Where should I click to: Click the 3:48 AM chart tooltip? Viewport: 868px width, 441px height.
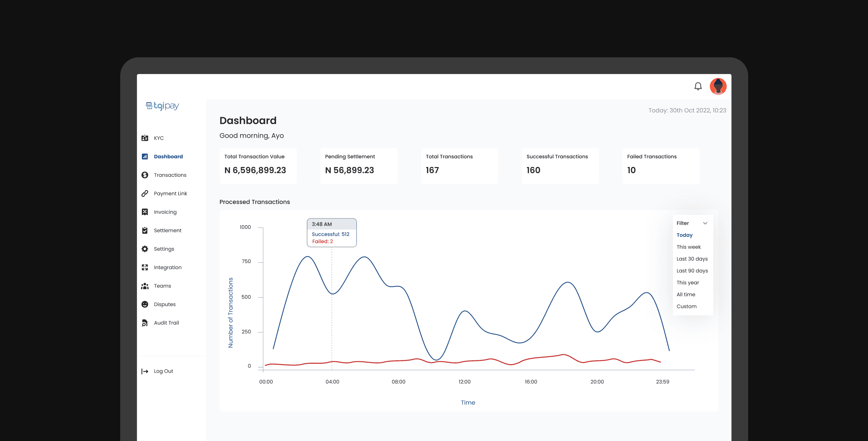(331, 233)
